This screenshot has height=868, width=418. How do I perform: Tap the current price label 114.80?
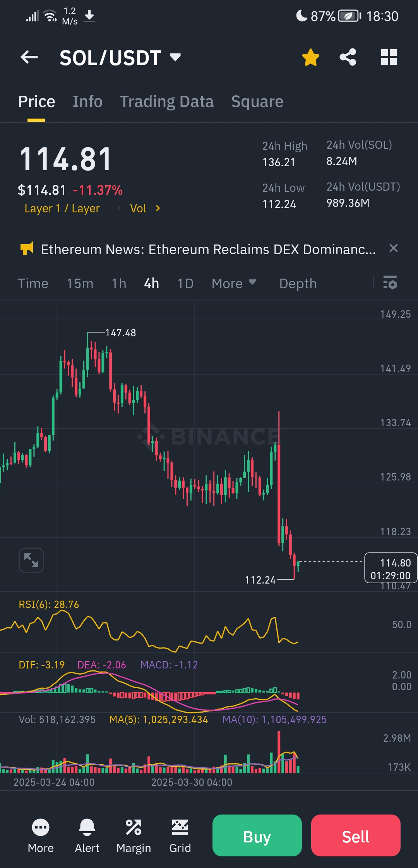391,568
